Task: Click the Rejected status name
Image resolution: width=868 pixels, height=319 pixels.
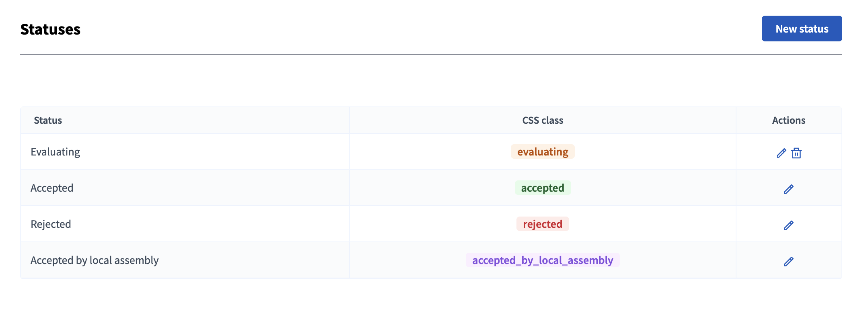Action: click(x=51, y=224)
